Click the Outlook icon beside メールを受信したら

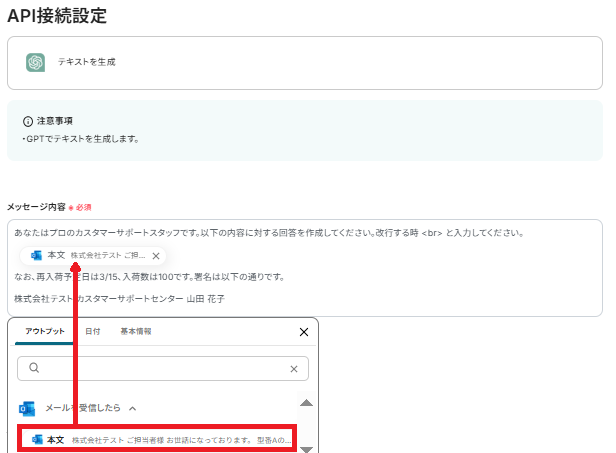click(27, 409)
